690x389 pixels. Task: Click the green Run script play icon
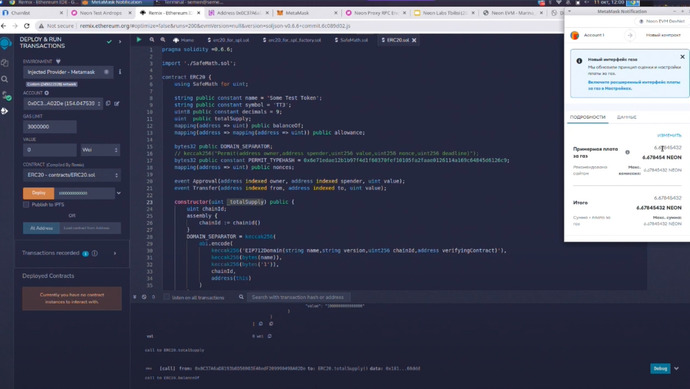pos(139,40)
